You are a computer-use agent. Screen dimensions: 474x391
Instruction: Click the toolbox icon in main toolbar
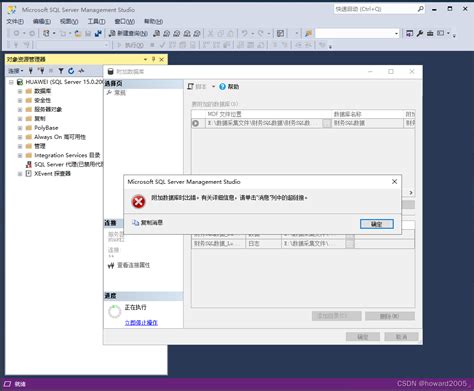point(430,33)
